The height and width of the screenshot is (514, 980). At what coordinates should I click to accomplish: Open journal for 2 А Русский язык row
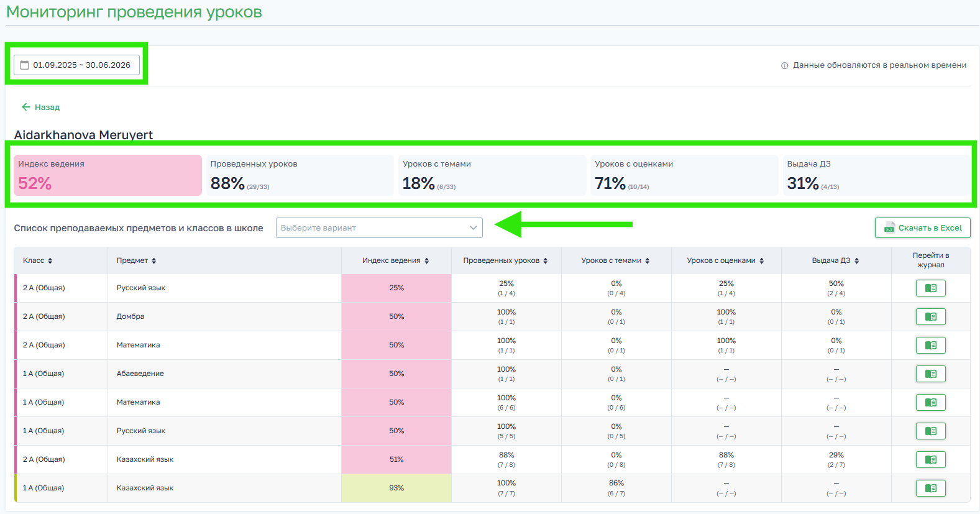tap(930, 288)
